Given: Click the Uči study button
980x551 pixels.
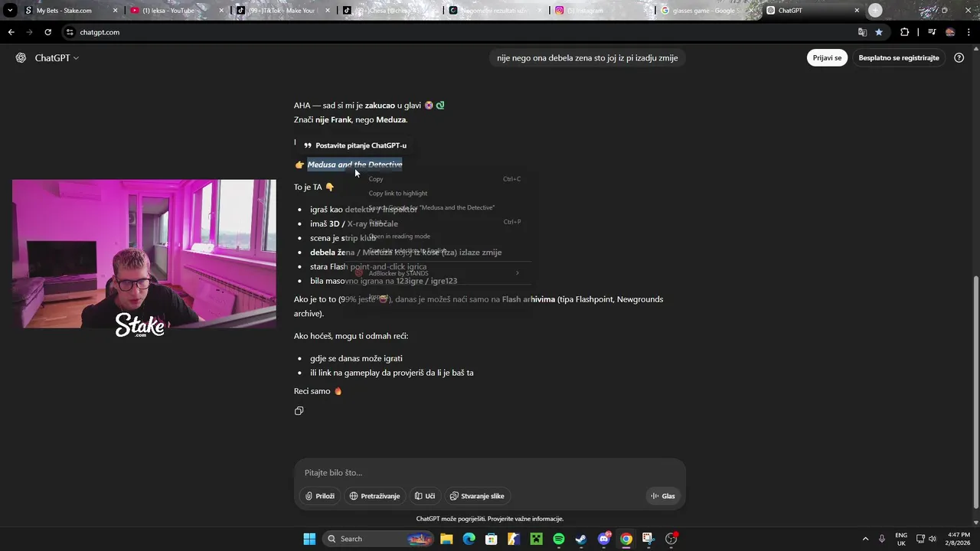Looking at the screenshot, I should [x=425, y=496].
